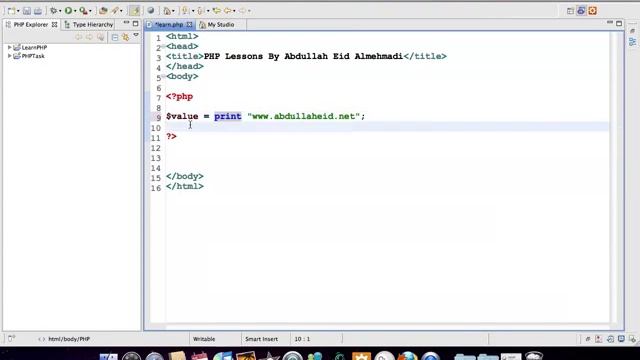Click the Outline icon in right sidebar

(x=633, y=42)
